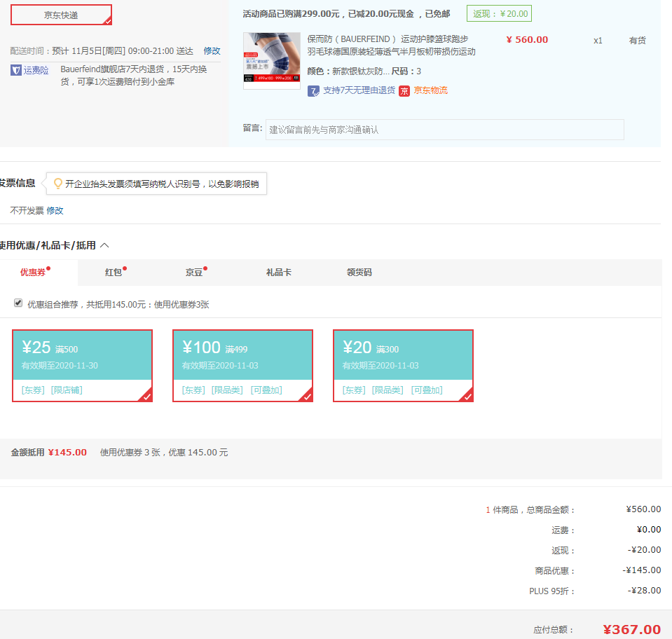This screenshot has width=672, height=639.
Task: Switch to the 领货码 tab
Action: [x=359, y=272]
